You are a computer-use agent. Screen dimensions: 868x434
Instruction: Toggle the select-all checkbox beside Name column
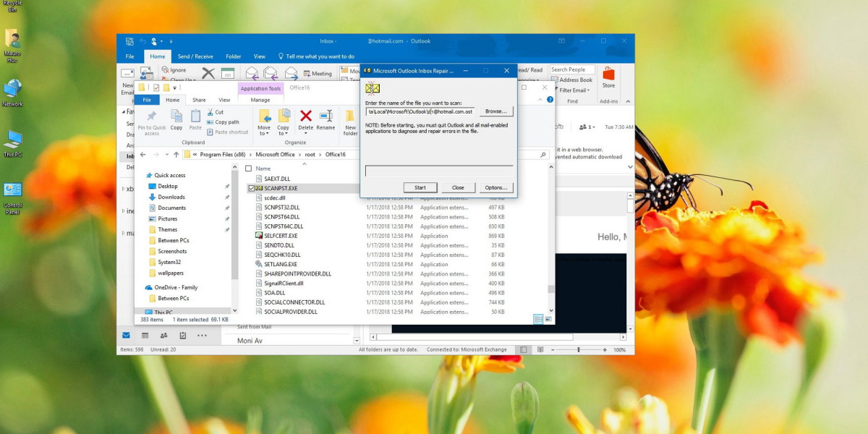[249, 169]
